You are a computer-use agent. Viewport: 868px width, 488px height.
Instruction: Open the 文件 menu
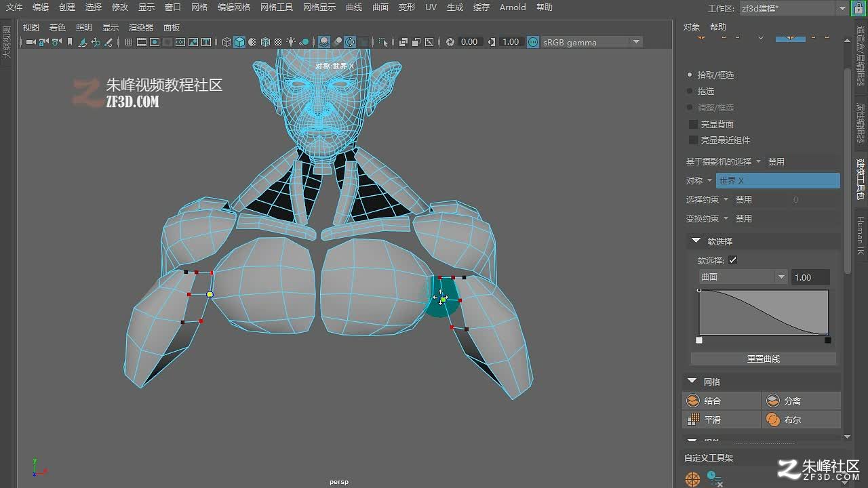tap(14, 7)
